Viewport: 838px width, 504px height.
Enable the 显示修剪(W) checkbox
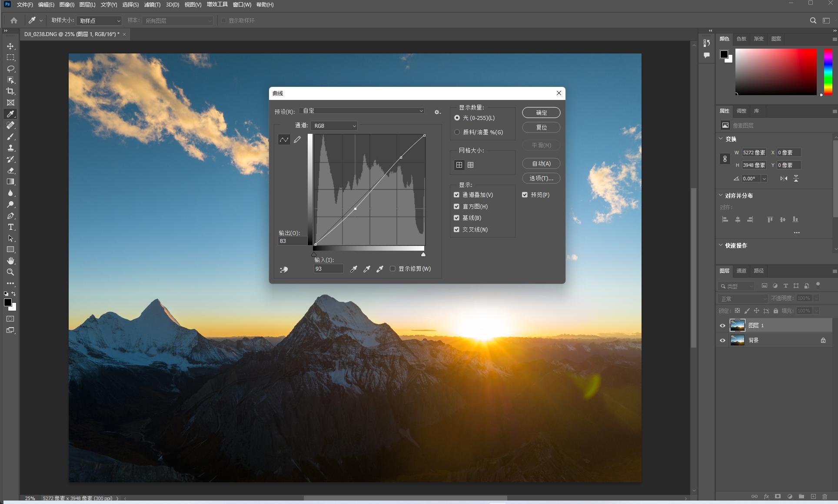point(392,269)
